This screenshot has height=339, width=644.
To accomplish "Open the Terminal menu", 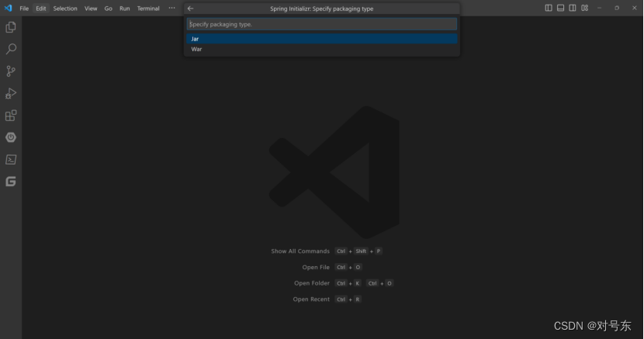I will 148,9.
